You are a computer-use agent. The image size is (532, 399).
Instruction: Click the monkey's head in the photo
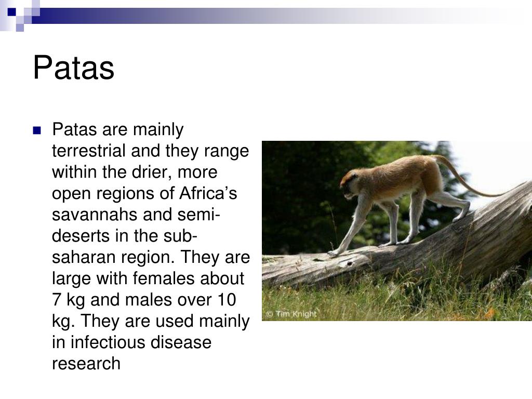click(x=350, y=185)
